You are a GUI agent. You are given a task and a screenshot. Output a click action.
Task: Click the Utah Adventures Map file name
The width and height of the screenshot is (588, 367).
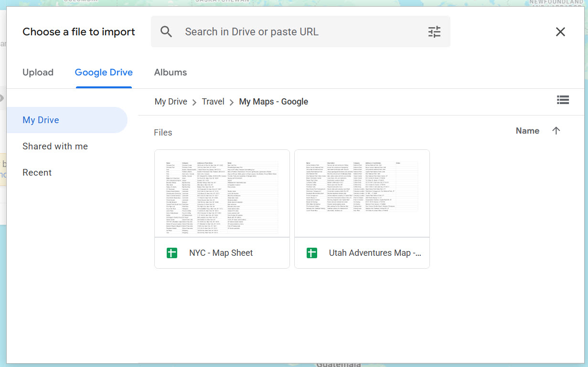[x=375, y=253]
